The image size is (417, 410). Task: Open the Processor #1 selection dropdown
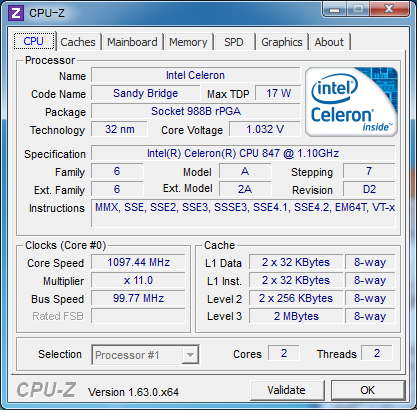tap(145, 355)
